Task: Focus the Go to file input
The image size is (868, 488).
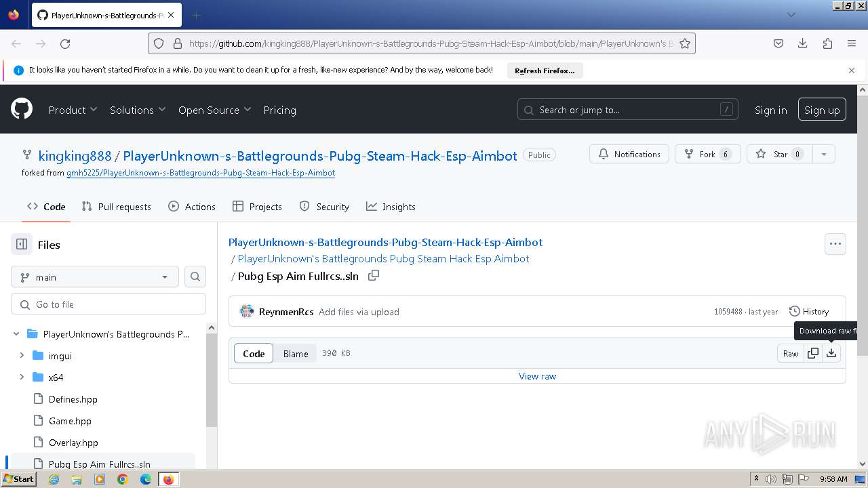Action: pyautogui.click(x=108, y=304)
